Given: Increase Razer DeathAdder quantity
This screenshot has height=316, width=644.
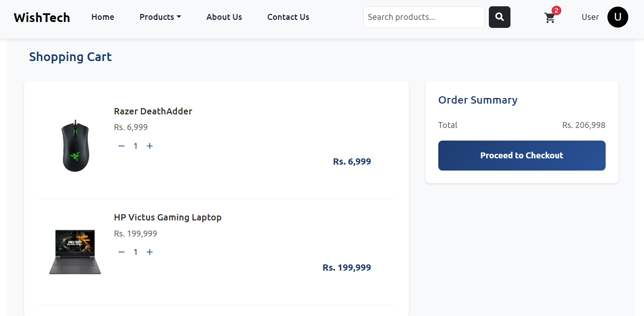Looking at the screenshot, I should point(150,146).
